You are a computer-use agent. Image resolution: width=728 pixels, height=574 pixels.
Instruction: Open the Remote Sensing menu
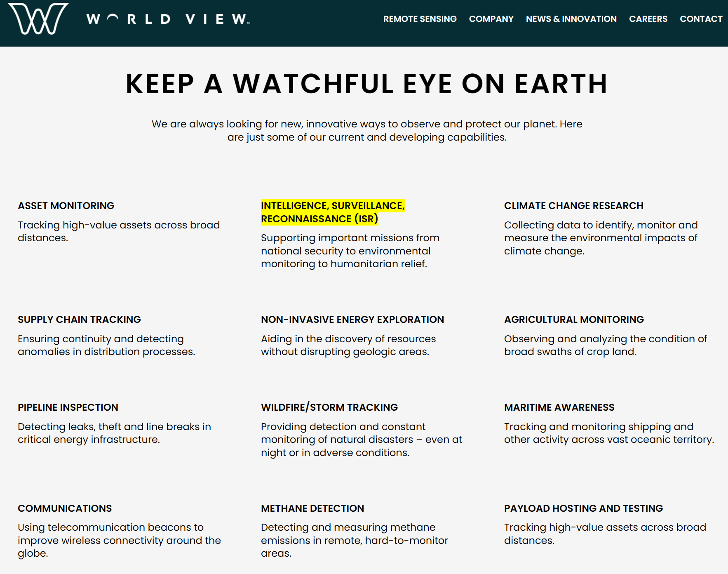click(420, 19)
